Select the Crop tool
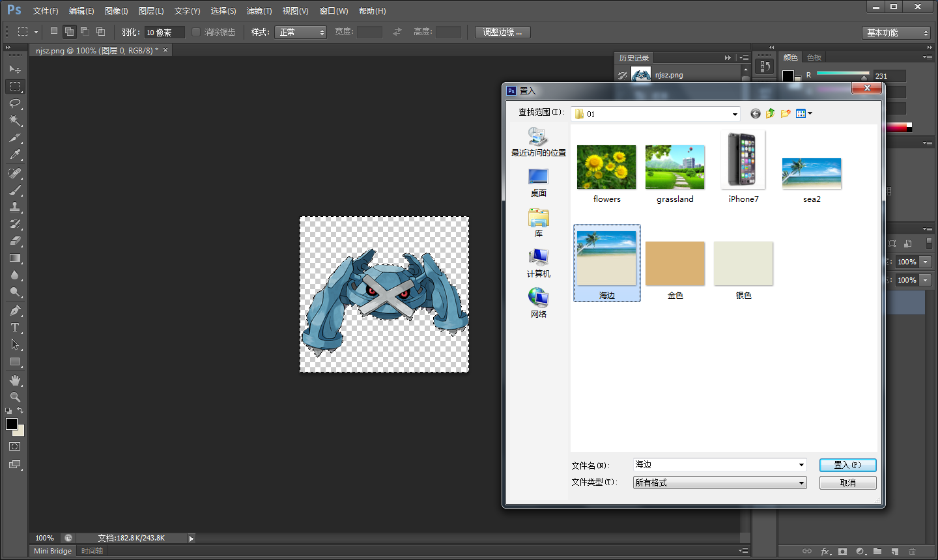 click(x=15, y=138)
